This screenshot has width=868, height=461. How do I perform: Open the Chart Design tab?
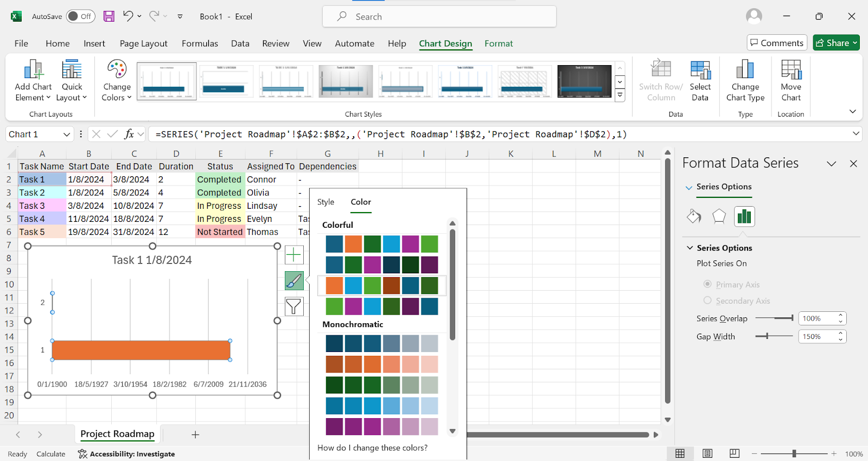tap(445, 43)
